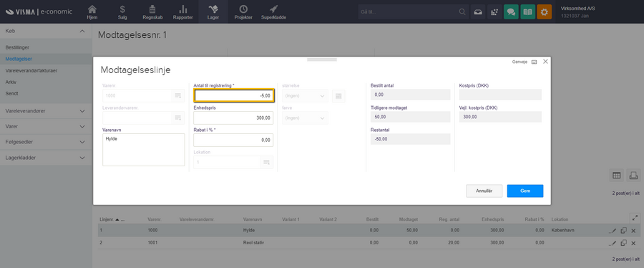
Task: Open the Varenr. lookup icon
Action: 178,95
